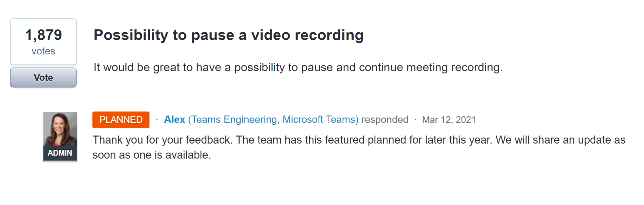Click the Vote button

tap(43, 77)
